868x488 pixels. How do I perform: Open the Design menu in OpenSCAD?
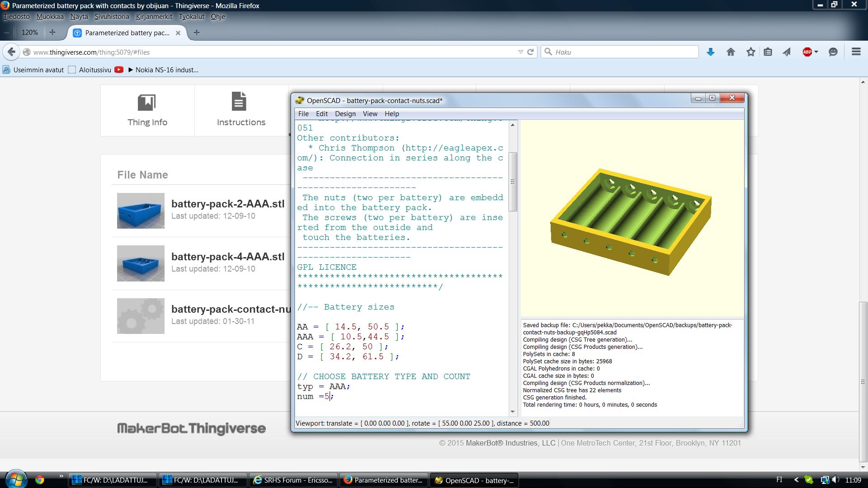(345, 114)
